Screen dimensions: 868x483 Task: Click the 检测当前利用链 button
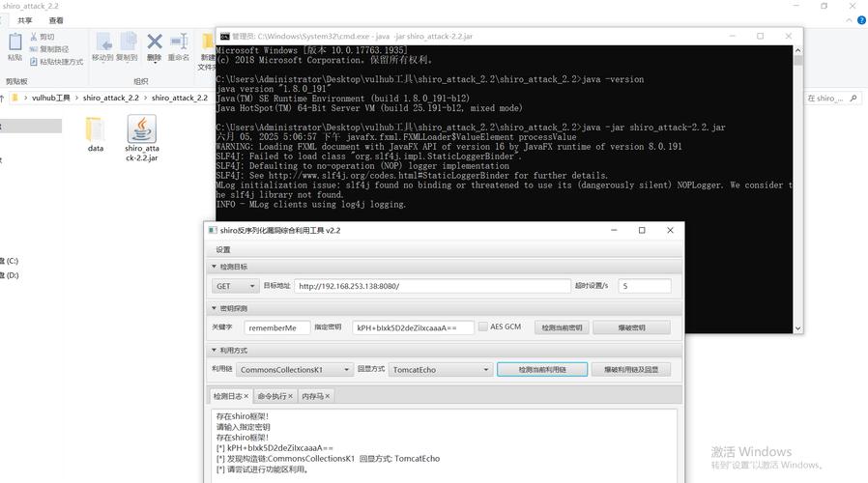(x=542, y=370)
